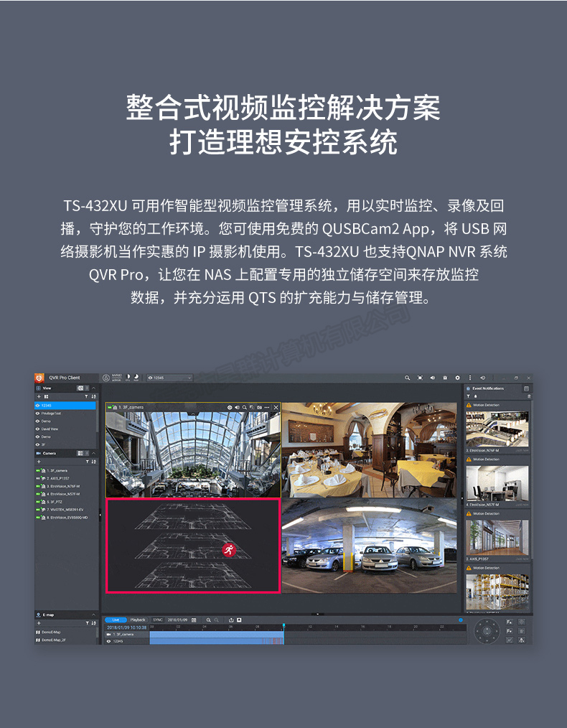The height and width of the screenshot is (728, 567).
Task: Mute audio with top toolbar speaker icon
Action: (433, 378)
